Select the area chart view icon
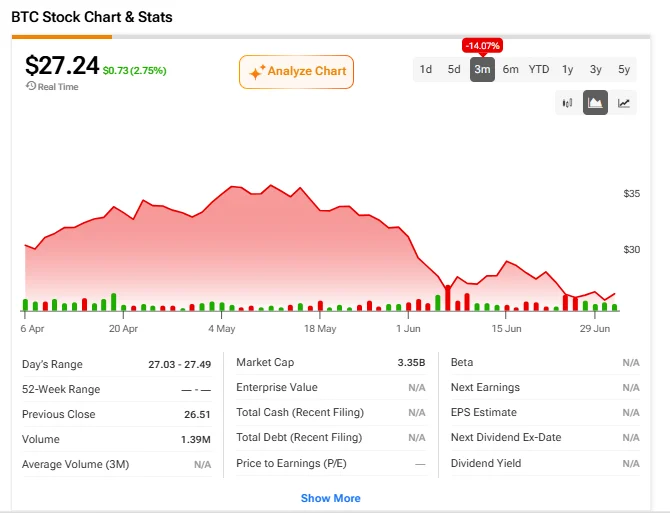 tap(595, 103)
